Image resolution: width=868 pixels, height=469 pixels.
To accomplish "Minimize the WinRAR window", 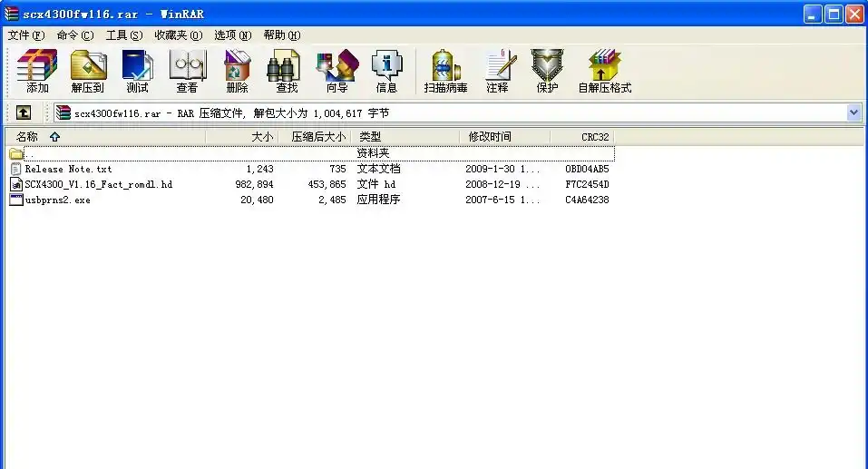I will tap(812, 14).
